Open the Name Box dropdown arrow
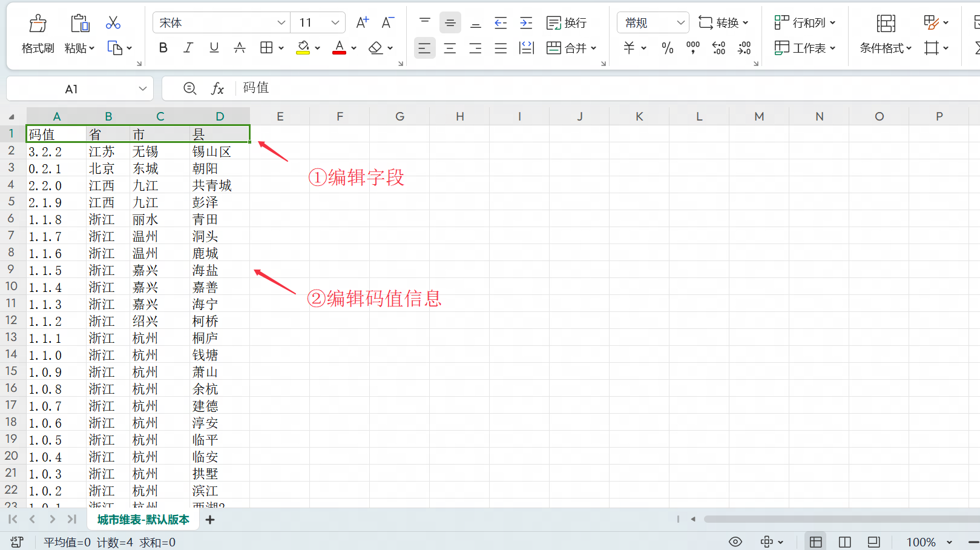 point(143,89)
